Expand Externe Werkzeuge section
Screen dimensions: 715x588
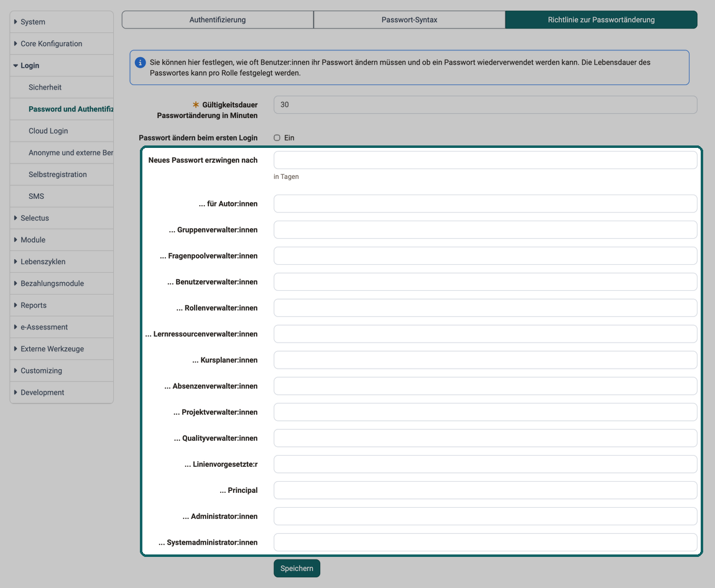click(x=62, y=349)
